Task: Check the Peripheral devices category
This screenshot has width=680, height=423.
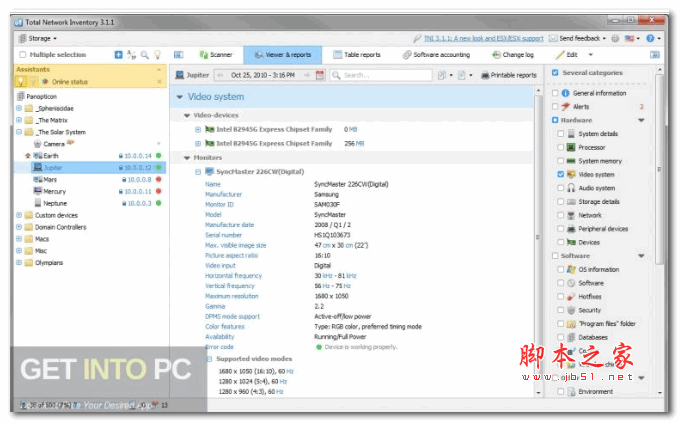Action: tap(560, 229)
